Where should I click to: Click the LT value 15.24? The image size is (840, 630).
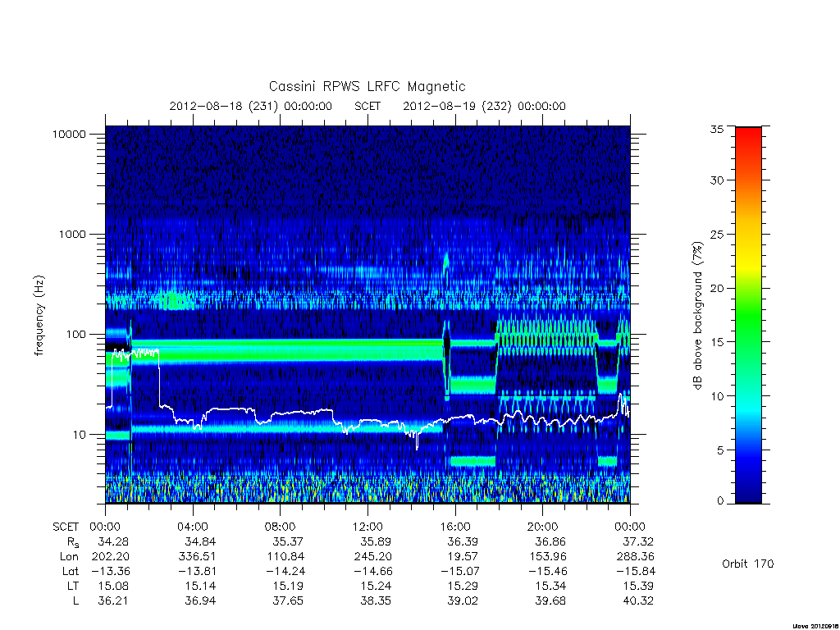point(376,586)
